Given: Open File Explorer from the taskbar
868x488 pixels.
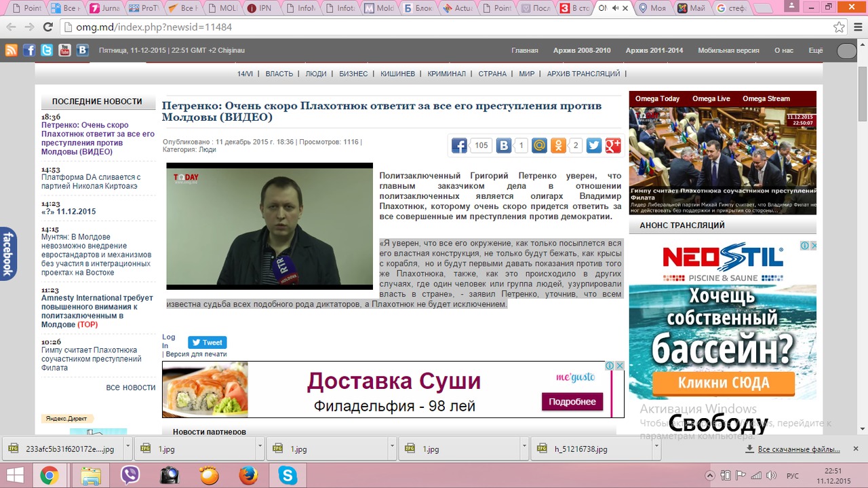Looking at the screenshot, I should coord(91,475).
